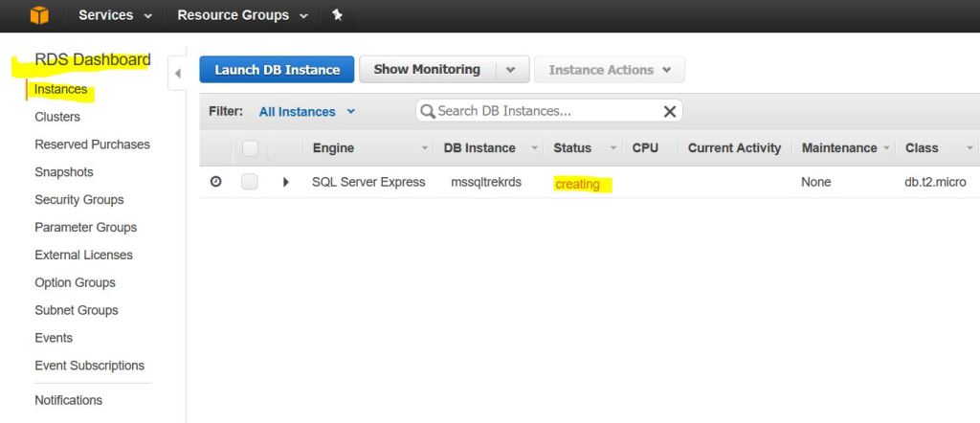Open Security Groups in the sidebar

click(79, 200)
